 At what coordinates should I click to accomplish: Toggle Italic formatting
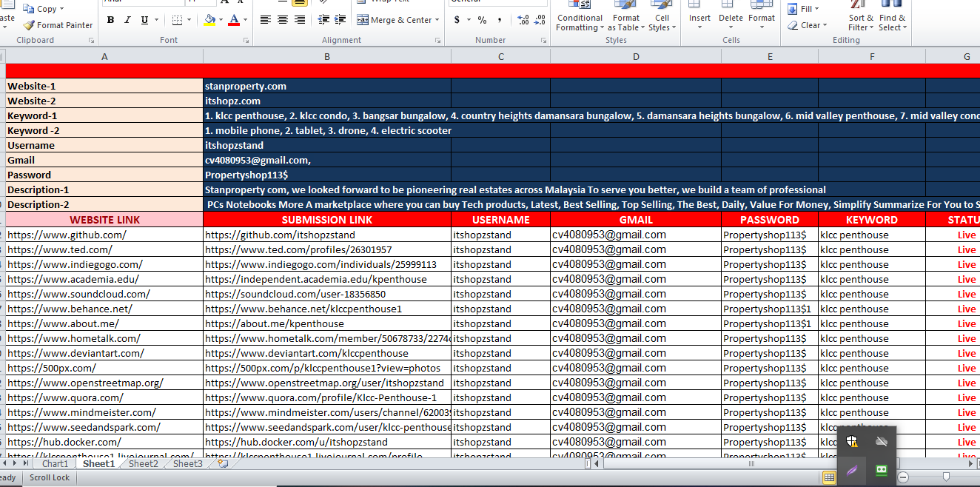pos(128,20)
